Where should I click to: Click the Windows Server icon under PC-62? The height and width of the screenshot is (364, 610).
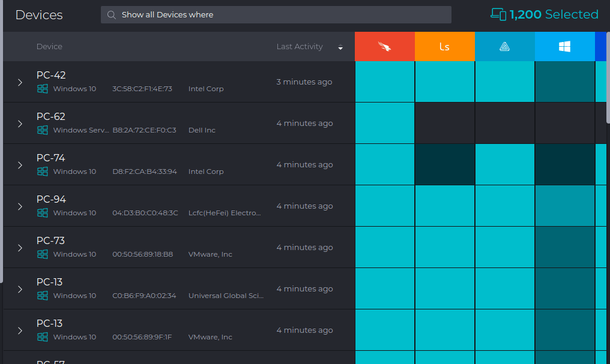click(x=42, y=130)
